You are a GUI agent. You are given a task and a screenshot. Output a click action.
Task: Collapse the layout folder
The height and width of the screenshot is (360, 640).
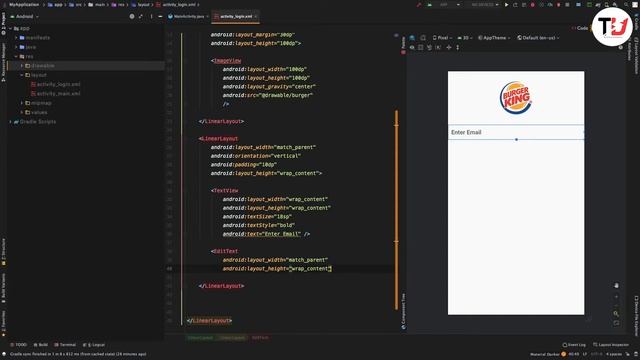click(22, 75)
